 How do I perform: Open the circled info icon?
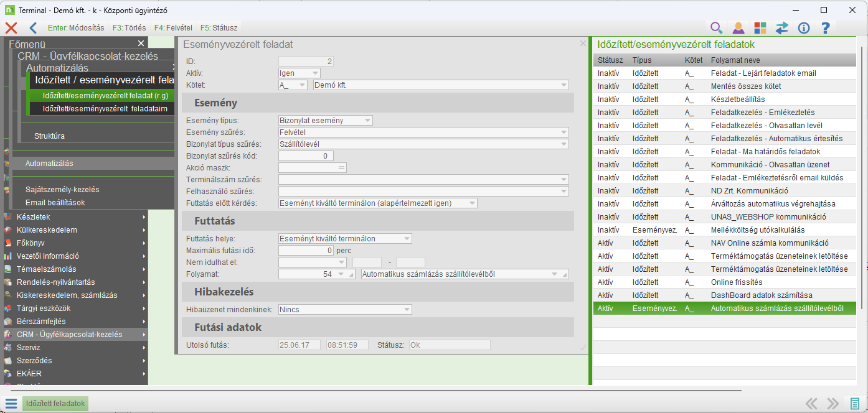[x=804, y=28]
